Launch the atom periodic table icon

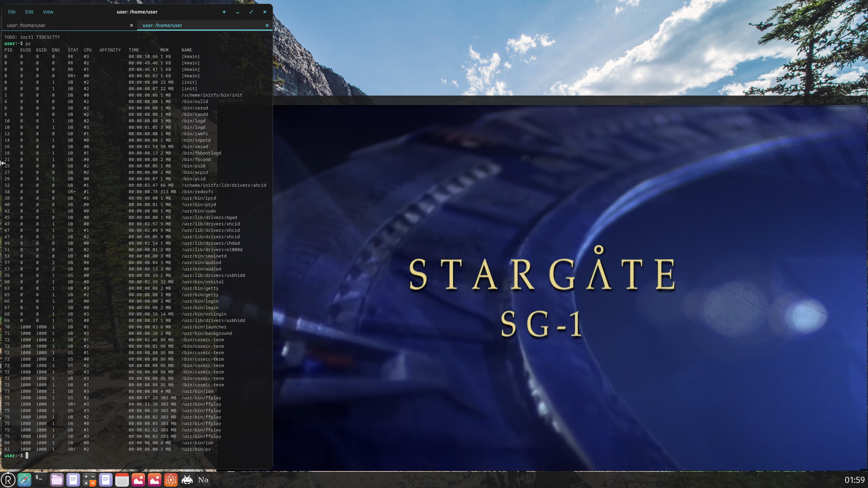[x=171, y=480]
